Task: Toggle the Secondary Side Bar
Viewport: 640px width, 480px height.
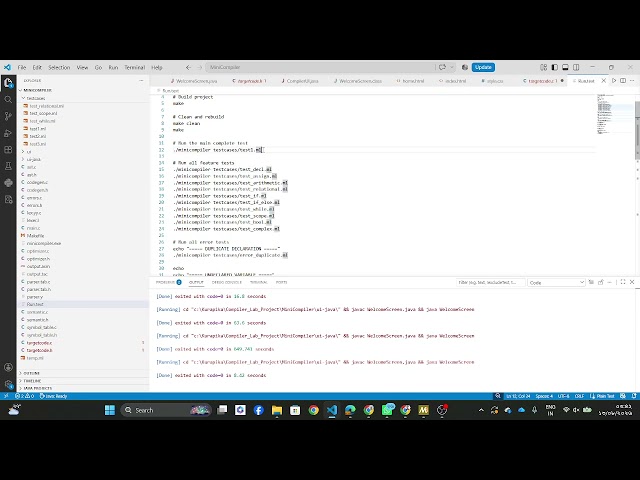Action: pyautogui.click(x=576, y=67)
